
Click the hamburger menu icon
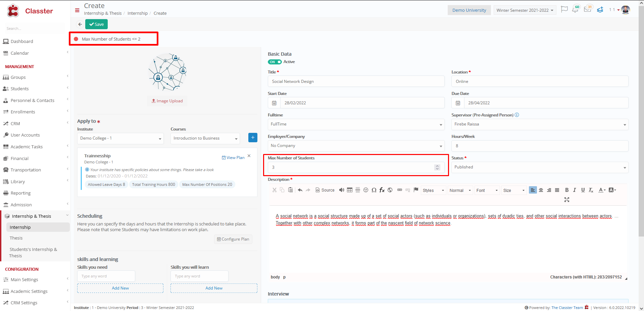pyautogui.click(x=77, y=10)
